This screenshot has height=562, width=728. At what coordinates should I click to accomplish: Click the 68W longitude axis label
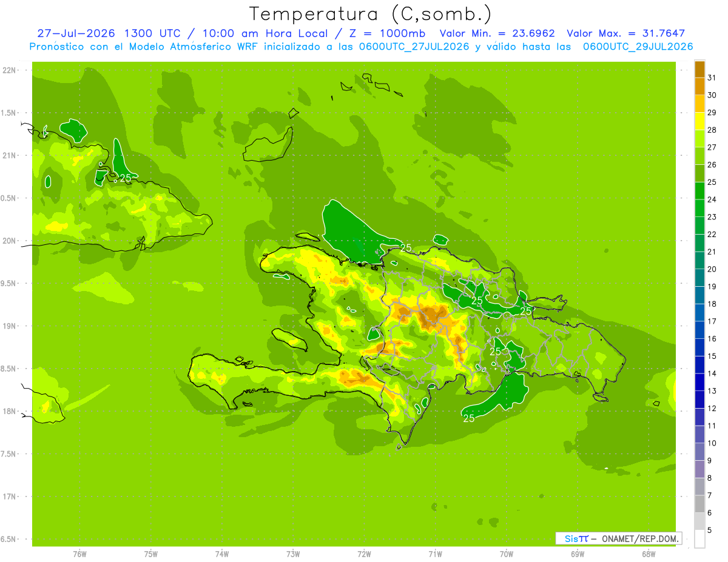(x=649, y=554)
